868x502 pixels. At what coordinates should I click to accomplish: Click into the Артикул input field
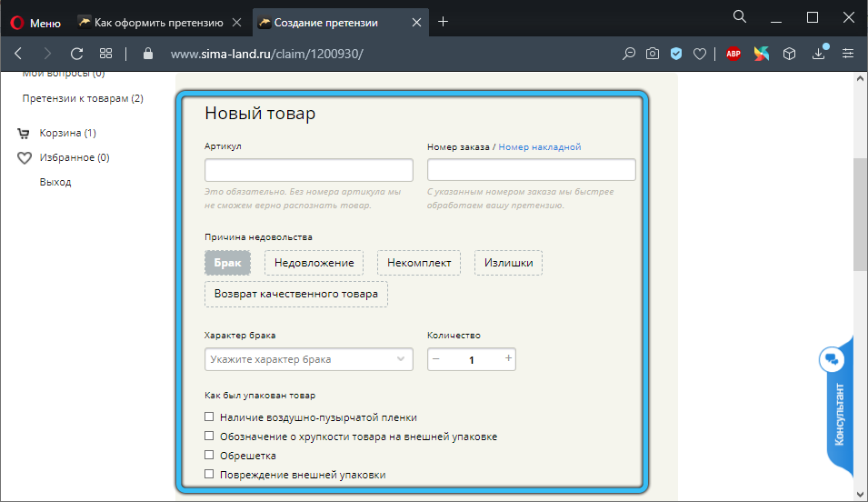click(309, 170)
